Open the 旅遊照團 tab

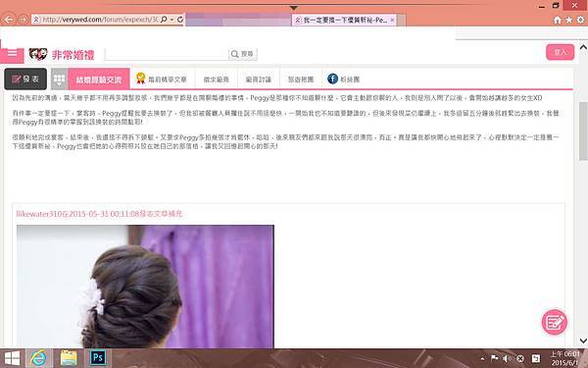pyautogui.click(x=301, y=79)
